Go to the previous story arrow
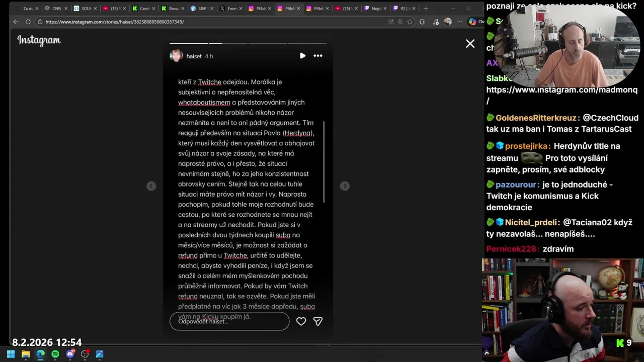Screen dimensions: 644x362 [x=151, y=186]
